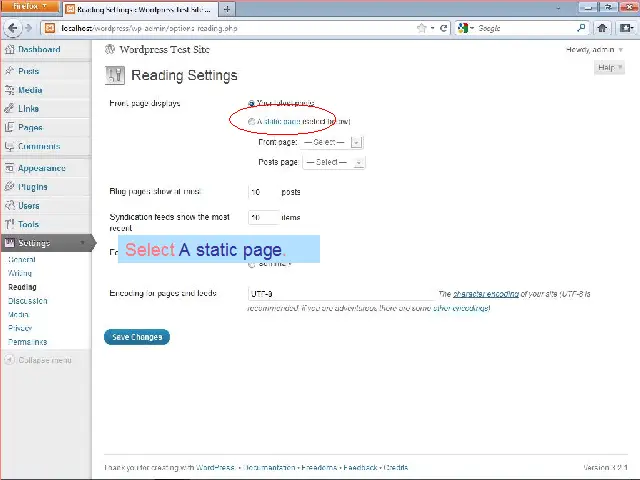Screen dimensions: 640x480
Task: Bookmark this page with the star icon
Action: point(422,28)
